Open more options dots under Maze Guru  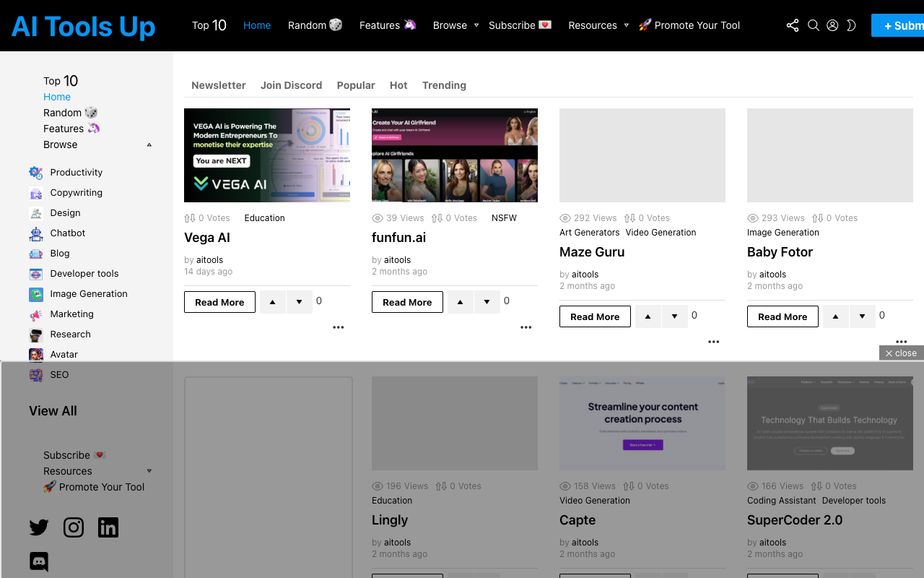714,342
